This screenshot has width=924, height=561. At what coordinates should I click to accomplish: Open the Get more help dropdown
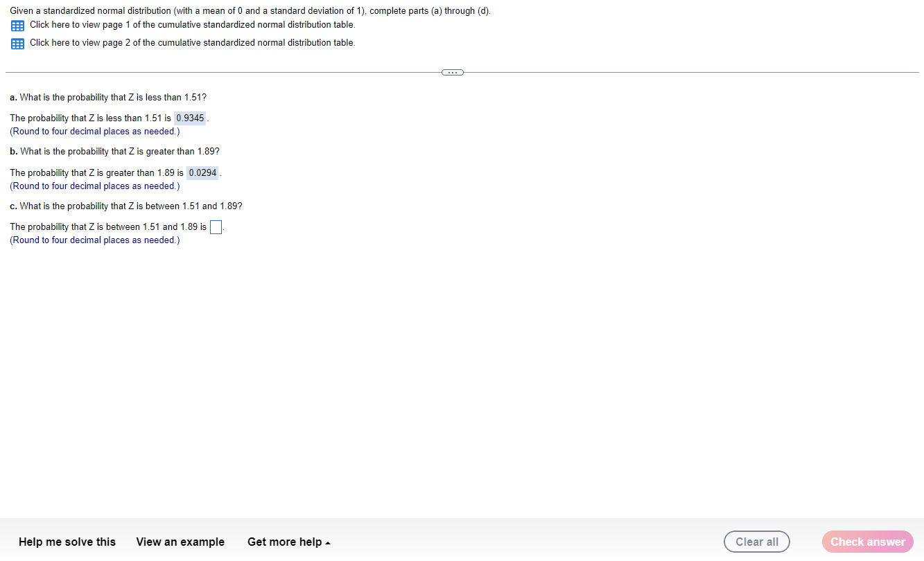(284, 542)
